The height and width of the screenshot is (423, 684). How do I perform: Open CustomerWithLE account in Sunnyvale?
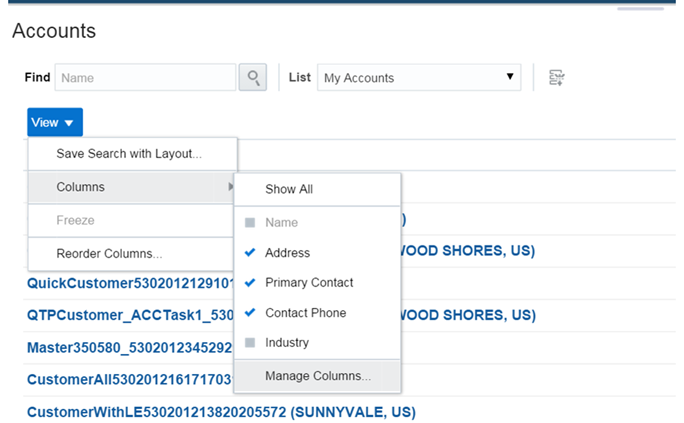(x=220, y=412)
